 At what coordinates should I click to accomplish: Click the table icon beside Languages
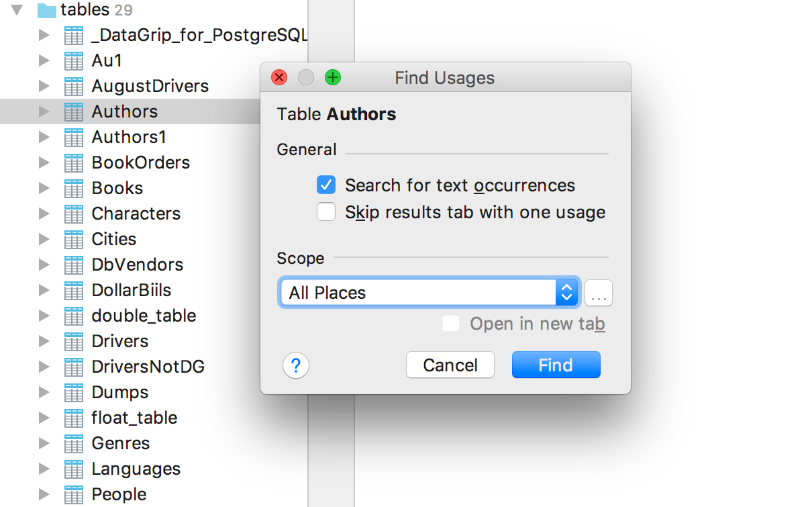point(73,469)
